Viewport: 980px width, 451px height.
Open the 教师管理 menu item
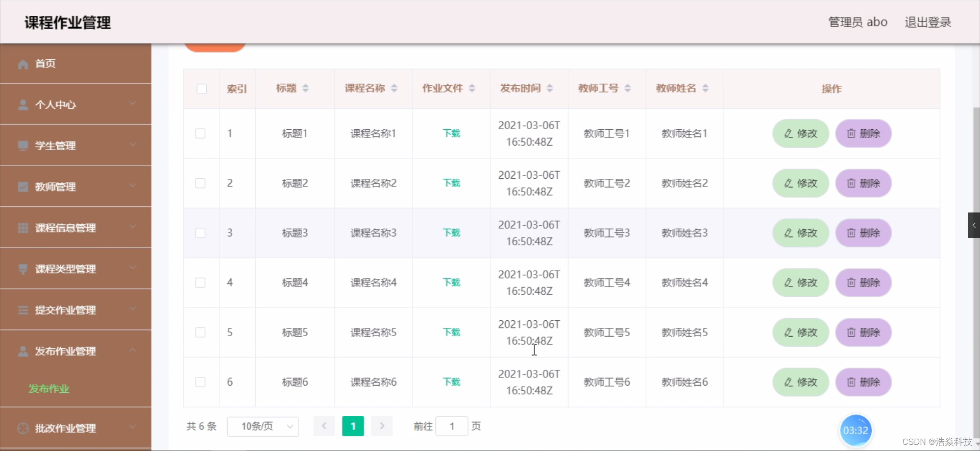pos(76,187)
